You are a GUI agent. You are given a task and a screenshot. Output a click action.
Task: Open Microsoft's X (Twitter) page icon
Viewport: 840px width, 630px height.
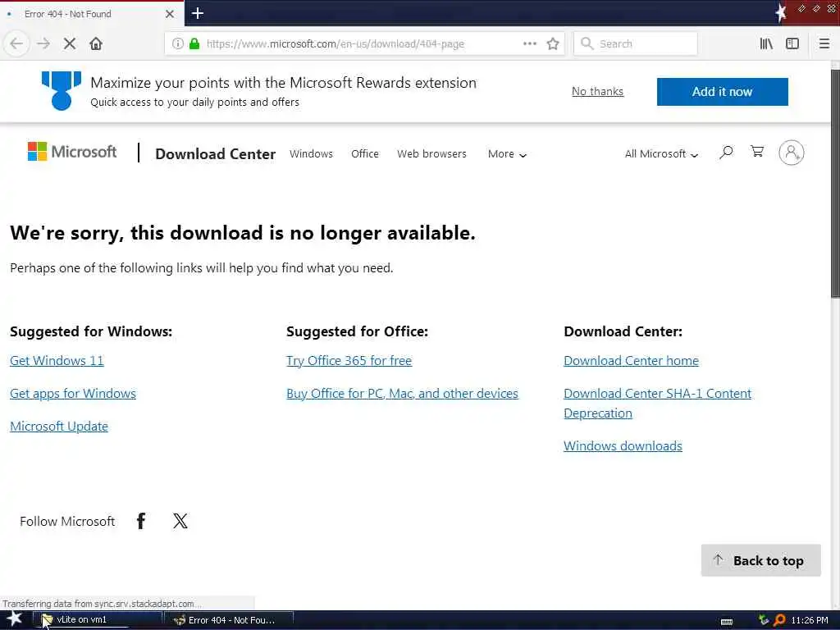[x=180, y=521]
